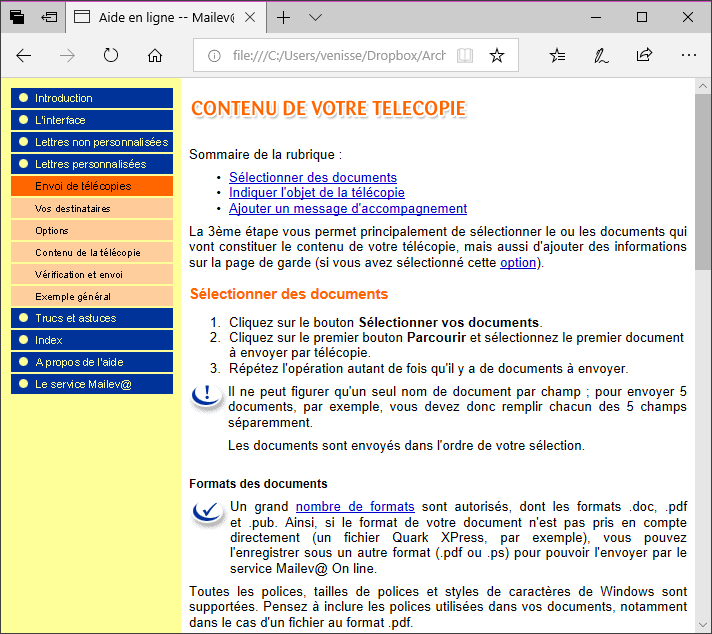The height and width of the screenshot is (634, 712).
Task: Click the browser Back arrow button
Action: (x=24, y=56)
